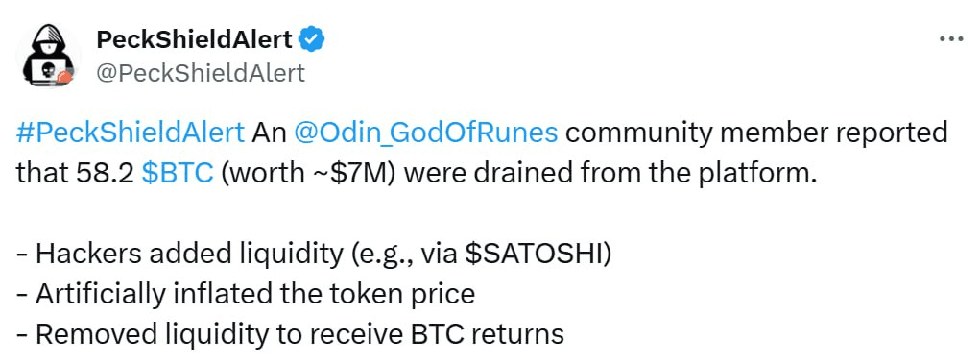Visit the gray @PeckShieldAlert handle

(x=201, y=73)
